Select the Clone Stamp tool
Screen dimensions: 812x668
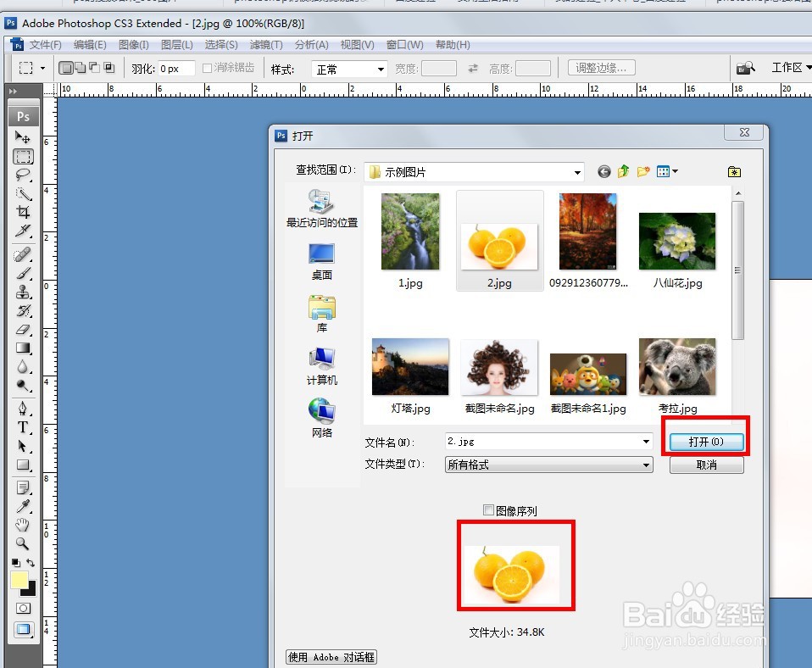pos(23,292)
